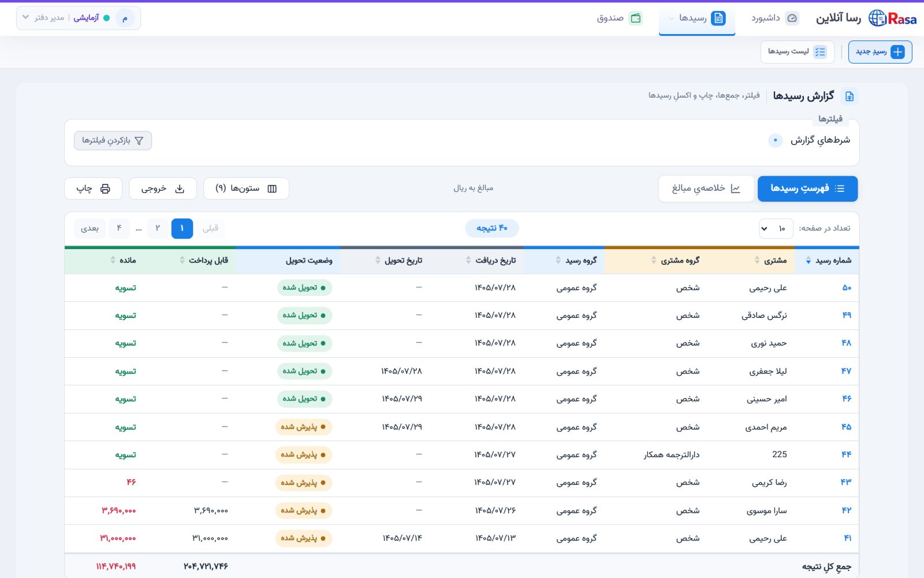Select current page ۱ in pagination

pyautogui.click(x=182, y=228)
